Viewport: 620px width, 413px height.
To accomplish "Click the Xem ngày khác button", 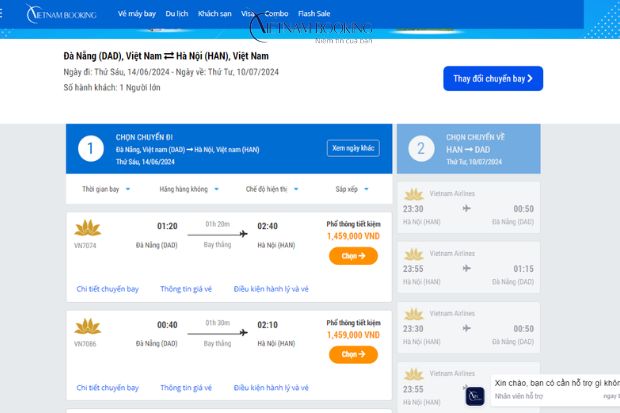I will (353, 148).
